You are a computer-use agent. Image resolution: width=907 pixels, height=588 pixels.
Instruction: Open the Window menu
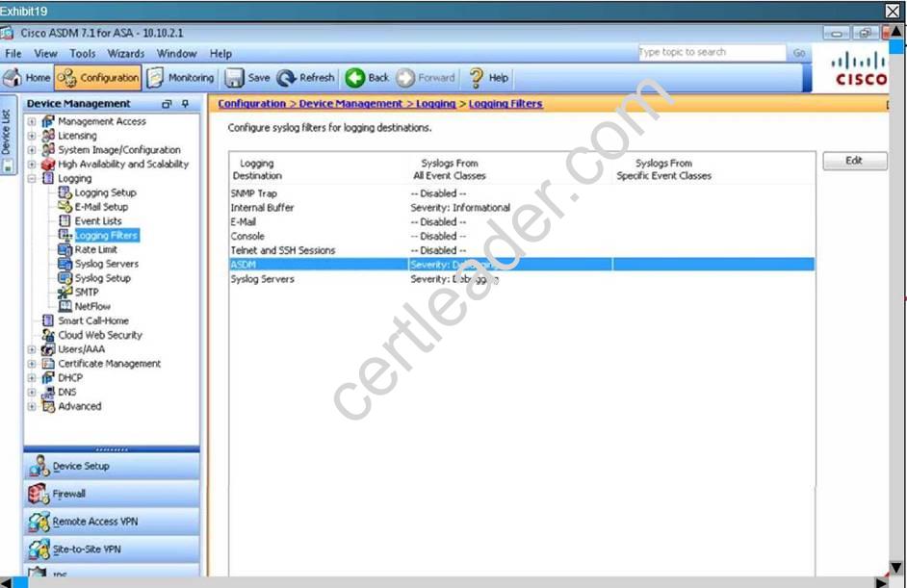(x=176, y=53)
